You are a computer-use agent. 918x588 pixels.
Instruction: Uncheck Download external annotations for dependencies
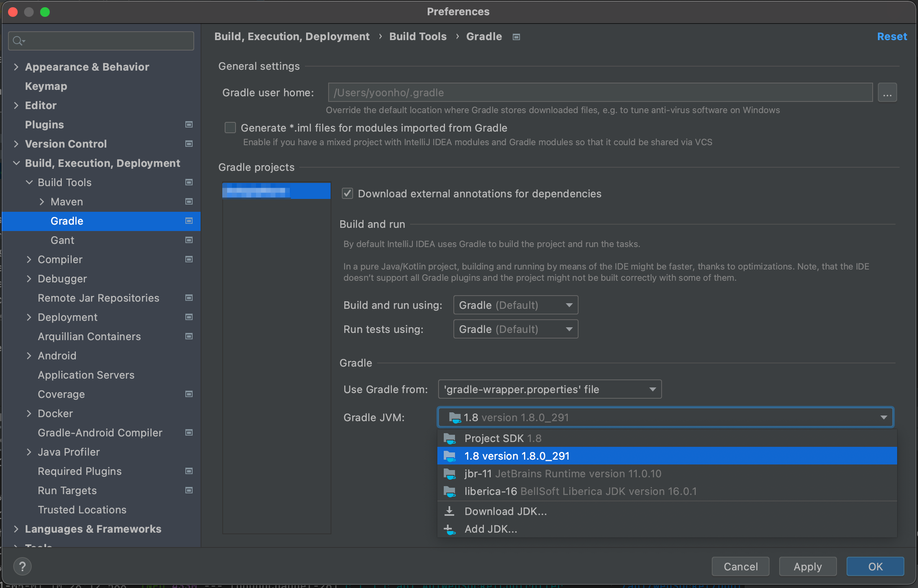tap(347, 194)
